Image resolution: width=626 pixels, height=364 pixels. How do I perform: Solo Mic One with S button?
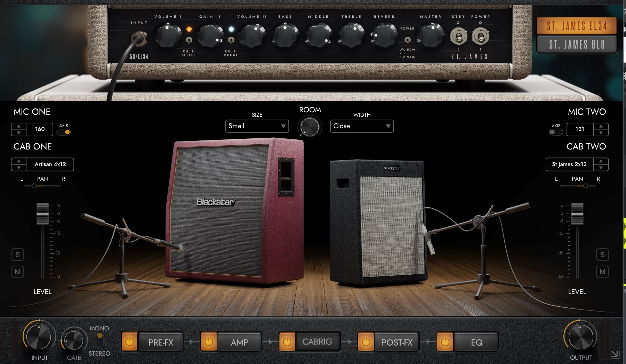(18, 255)
